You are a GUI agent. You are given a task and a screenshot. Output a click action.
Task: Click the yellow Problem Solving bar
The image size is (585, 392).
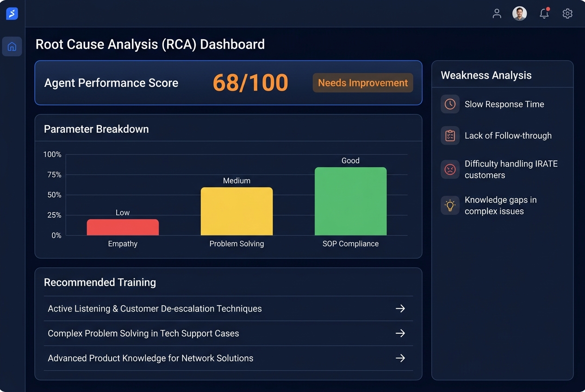coord(236,211)
